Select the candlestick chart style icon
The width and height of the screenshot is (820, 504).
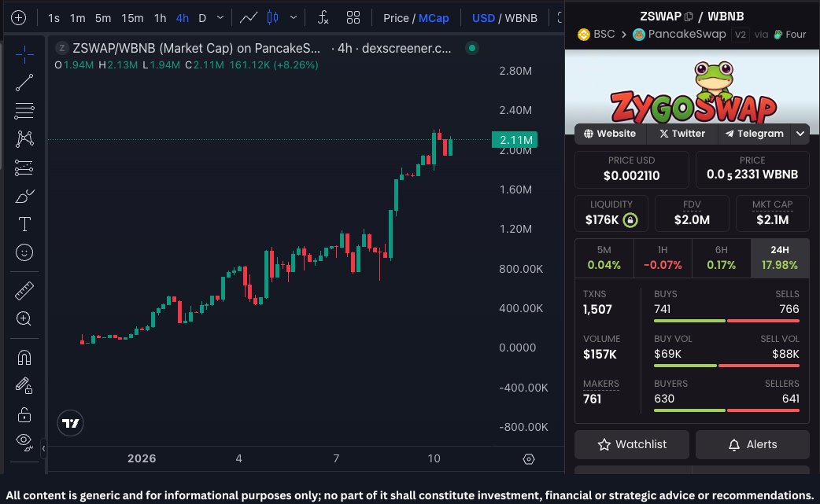click(x=272, y=18)
